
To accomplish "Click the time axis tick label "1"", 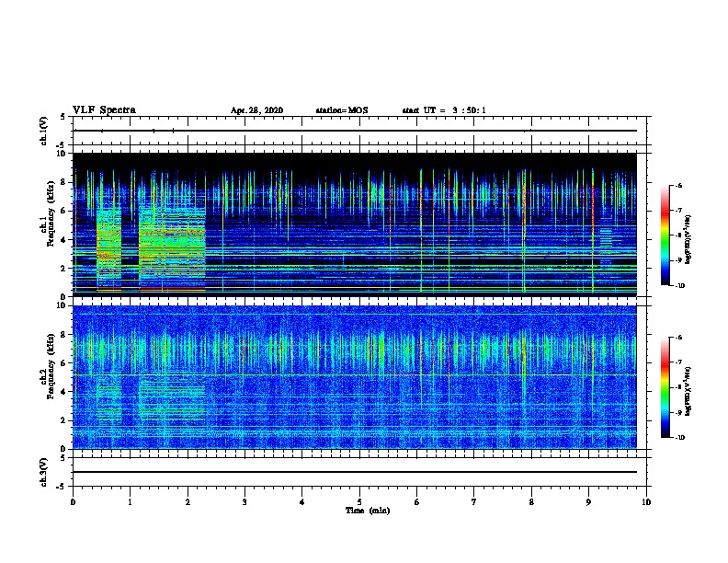I will [131, 502].
